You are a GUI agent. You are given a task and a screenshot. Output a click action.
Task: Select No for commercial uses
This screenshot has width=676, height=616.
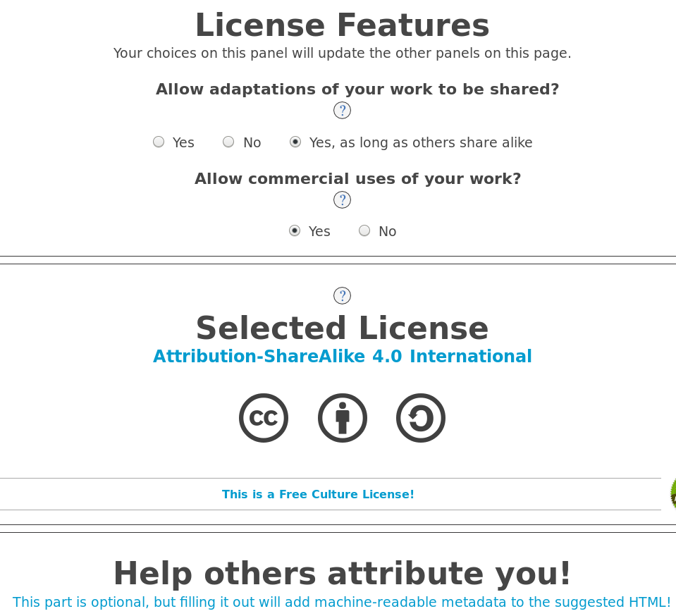point(364,230)
